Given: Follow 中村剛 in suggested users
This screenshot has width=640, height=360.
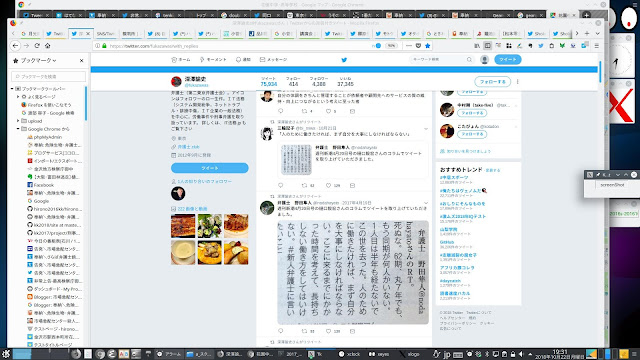Looking at the screenshot, I should pyautogui.click(x=472, y=113).
